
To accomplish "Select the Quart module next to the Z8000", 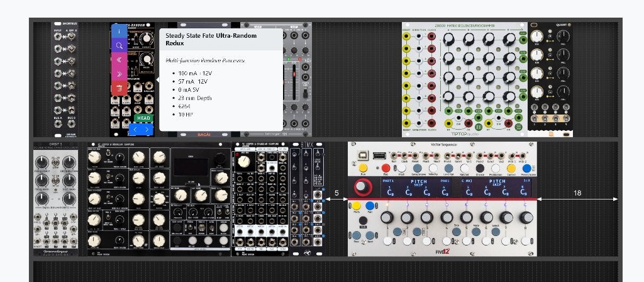I will tap(550, 79).
